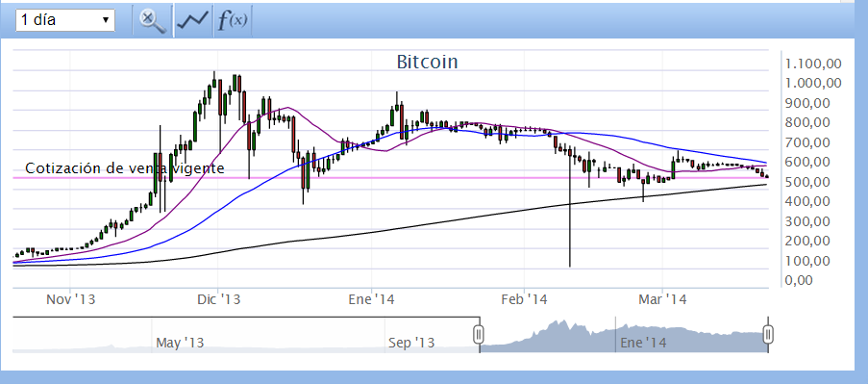Grab the right range navigator handle

click(768, 334)
